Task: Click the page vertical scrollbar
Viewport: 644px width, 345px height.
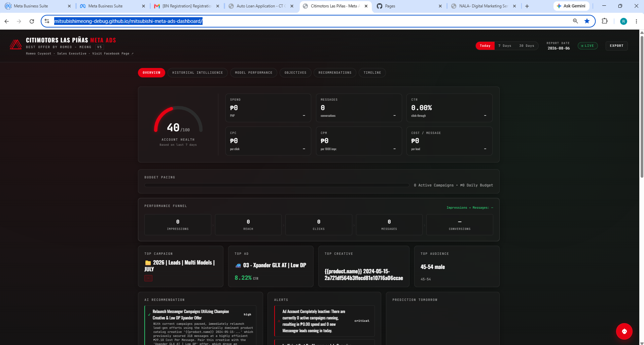Action: [641, 106]
